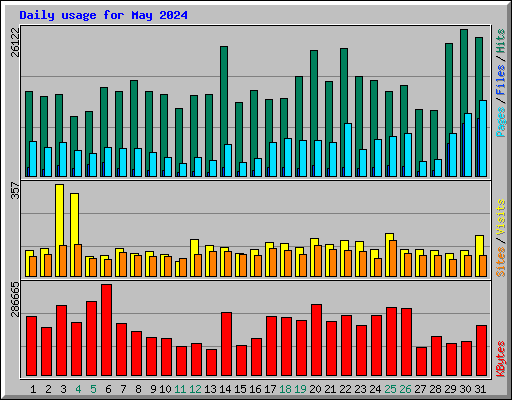
Task: Click green weekend day label 4
Action: coord(78,389)
